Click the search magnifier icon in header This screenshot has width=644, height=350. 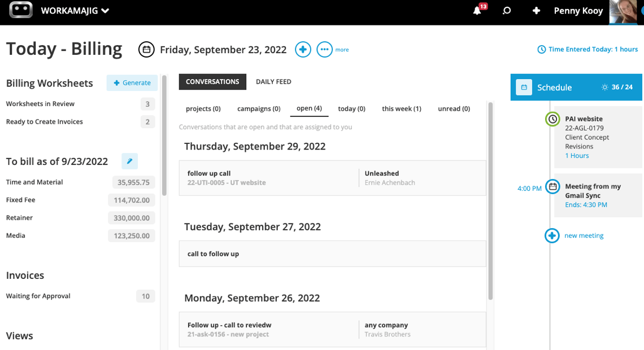point(506,11)
